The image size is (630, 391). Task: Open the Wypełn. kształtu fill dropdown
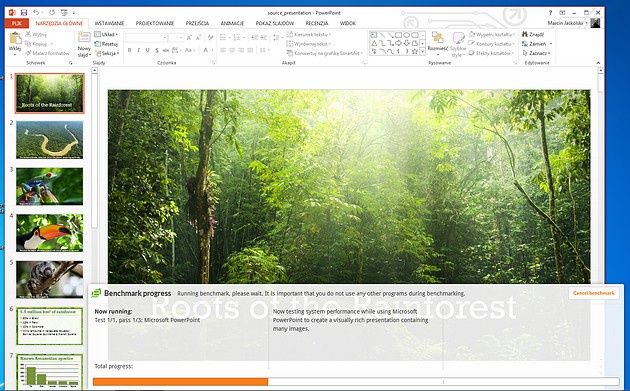[492, 35]
